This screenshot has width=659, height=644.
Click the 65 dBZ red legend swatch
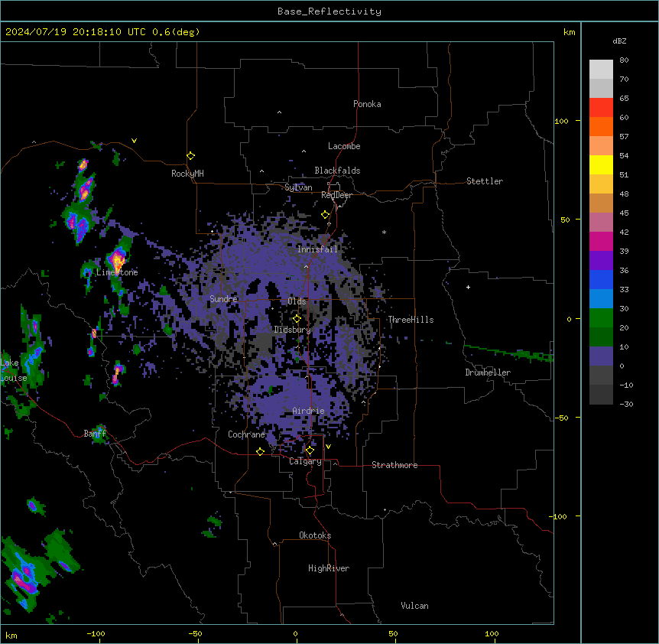point(601,108)
